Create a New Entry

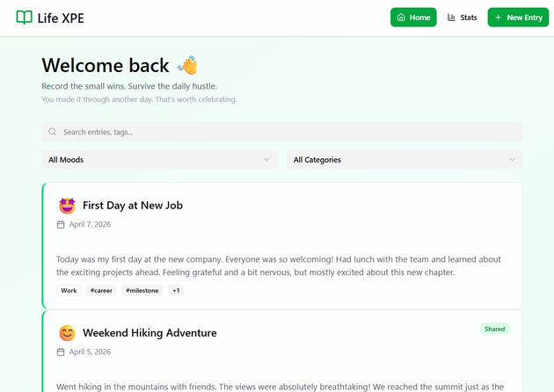(518, 18)
